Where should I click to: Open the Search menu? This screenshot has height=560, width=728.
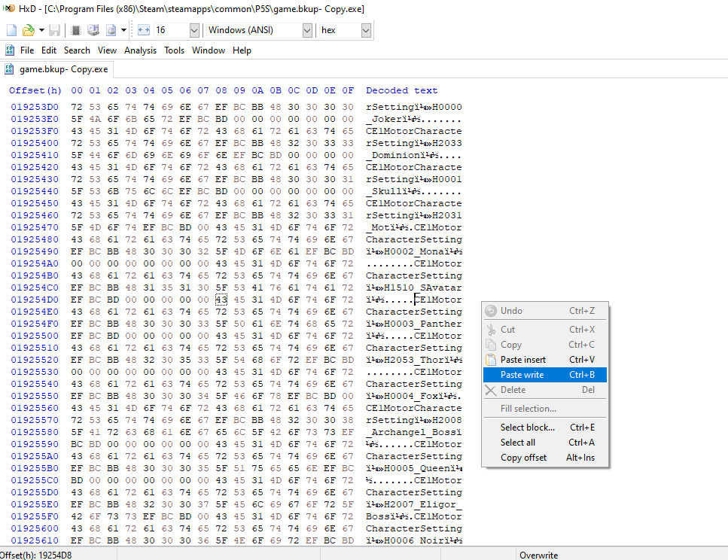77,50
